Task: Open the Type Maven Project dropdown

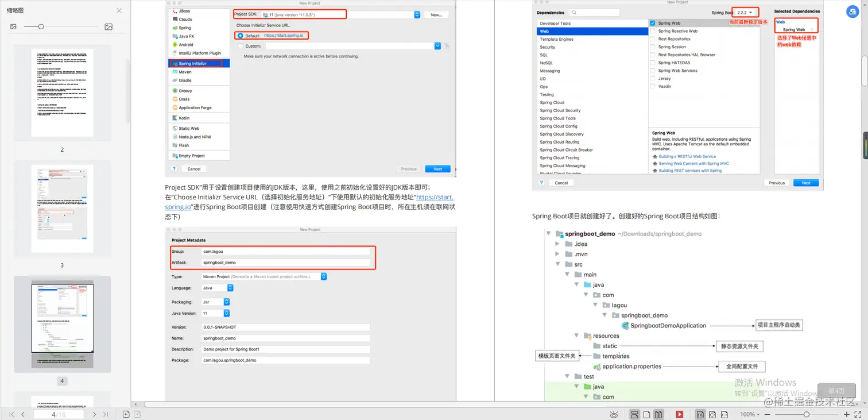Action: [x=264, y=276]
